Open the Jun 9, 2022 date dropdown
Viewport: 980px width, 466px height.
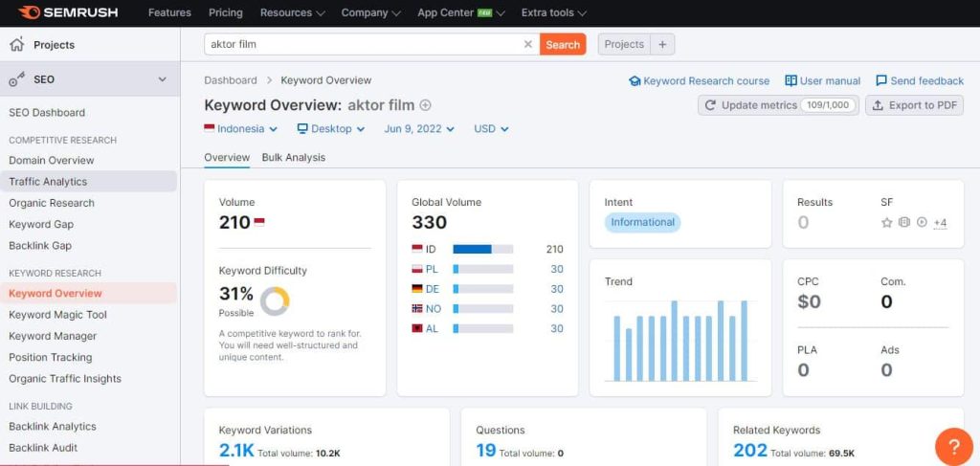419,128
